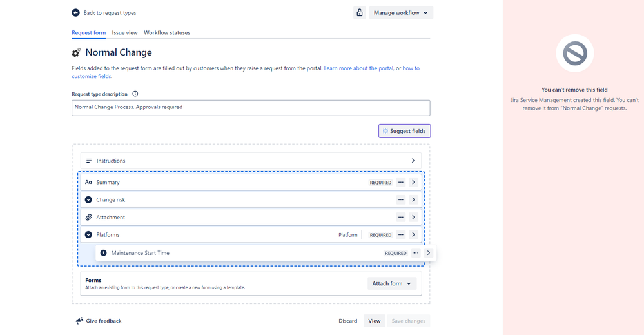Click Back to request types link
644x335 pixels.
click(x=110, y=13)
